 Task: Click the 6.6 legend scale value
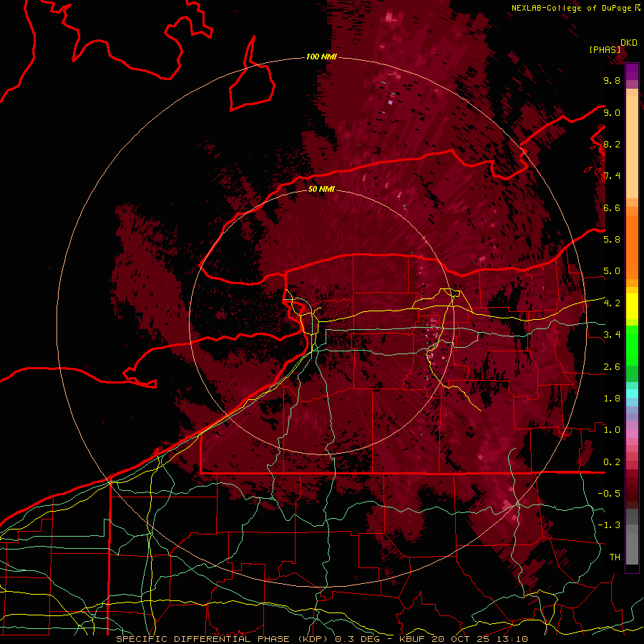point(612,208)
